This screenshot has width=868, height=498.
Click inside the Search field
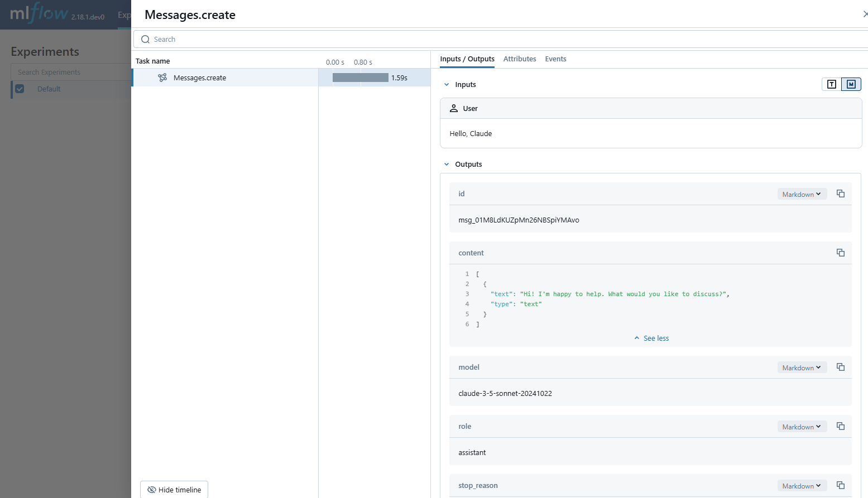click(335, 39)
